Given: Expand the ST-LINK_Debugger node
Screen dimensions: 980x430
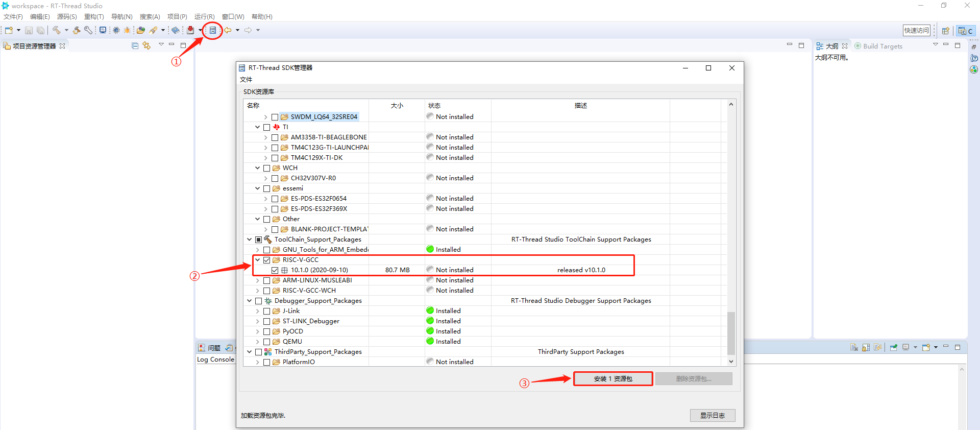Looking at the screenshot, I should coord(258,321).
